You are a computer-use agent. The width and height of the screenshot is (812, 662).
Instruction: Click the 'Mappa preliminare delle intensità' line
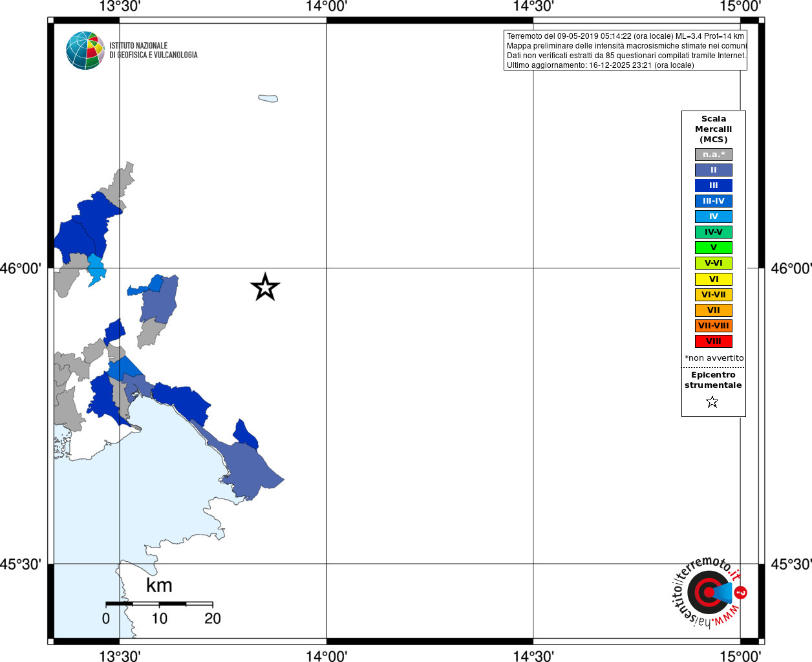pyautogui.click(x=626, y=46)
